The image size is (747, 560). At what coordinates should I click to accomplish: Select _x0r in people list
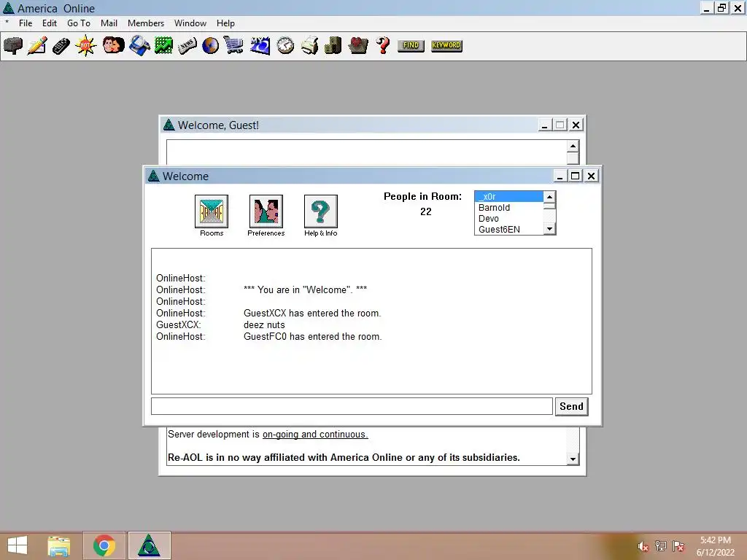pyautogui.click(x=508, y=197)
